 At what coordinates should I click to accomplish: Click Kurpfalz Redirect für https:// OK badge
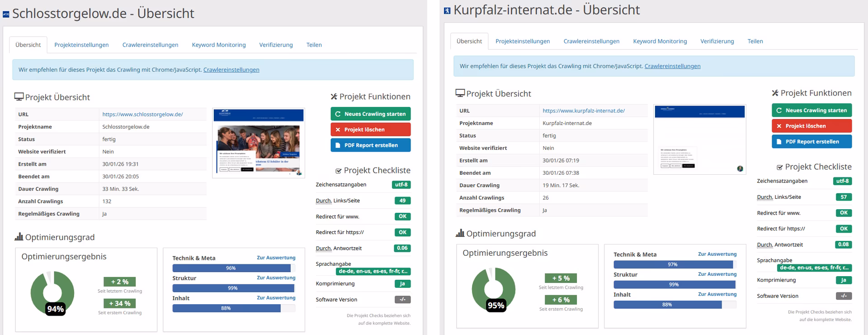click(x=844, y=229)
